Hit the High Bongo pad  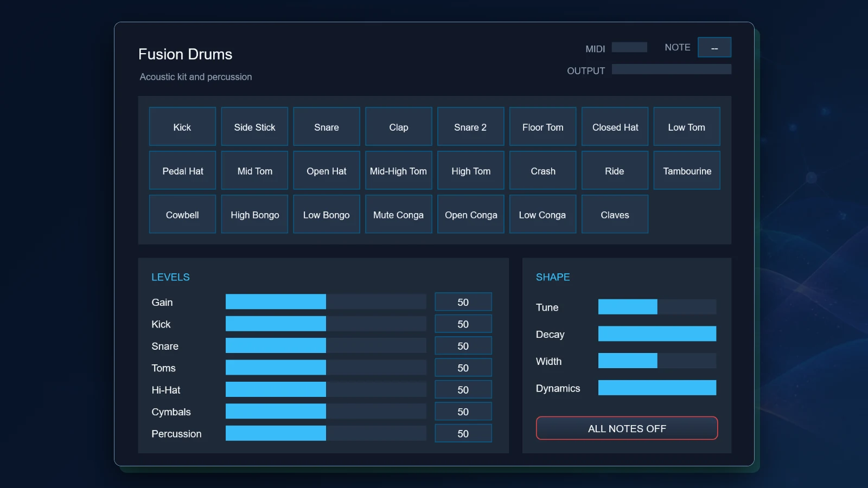(x=254, y=214)
